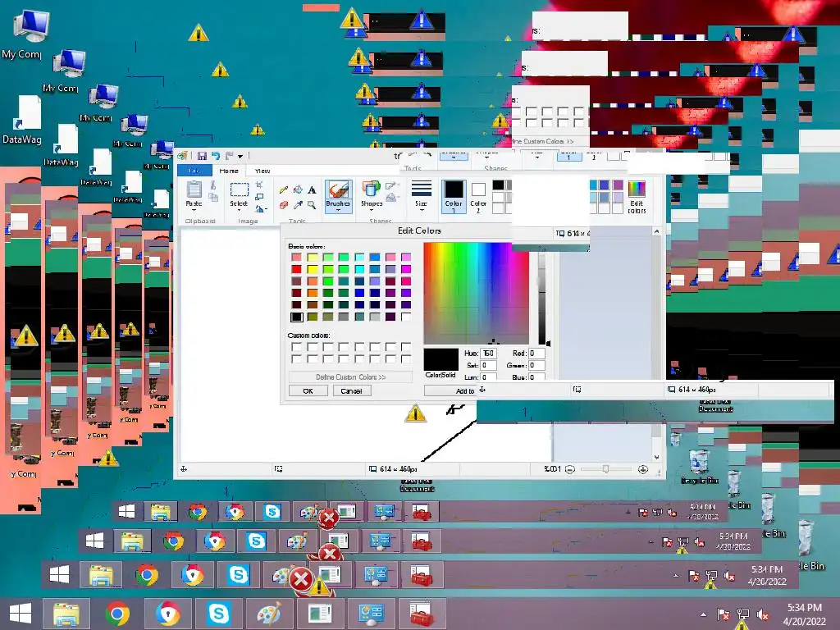
Task: Open Skype from the bottom taskbar
Action: click(x=218, y=614)
